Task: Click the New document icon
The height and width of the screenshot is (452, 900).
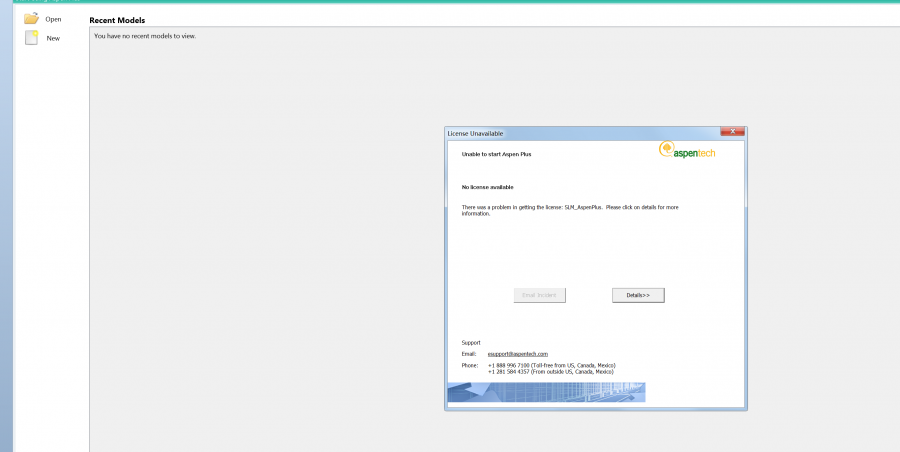Action: [31, 38]
